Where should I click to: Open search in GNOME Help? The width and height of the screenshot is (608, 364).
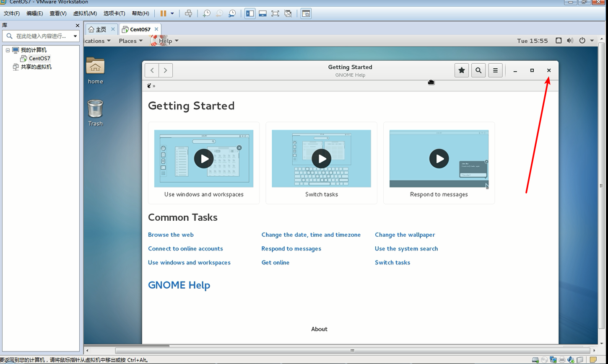[478, 70]
